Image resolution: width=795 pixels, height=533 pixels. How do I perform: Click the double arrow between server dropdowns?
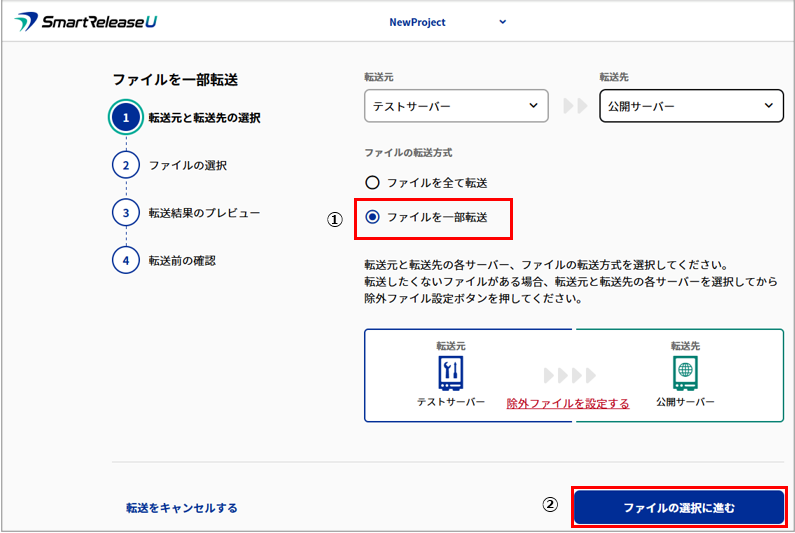pos(574,106)
